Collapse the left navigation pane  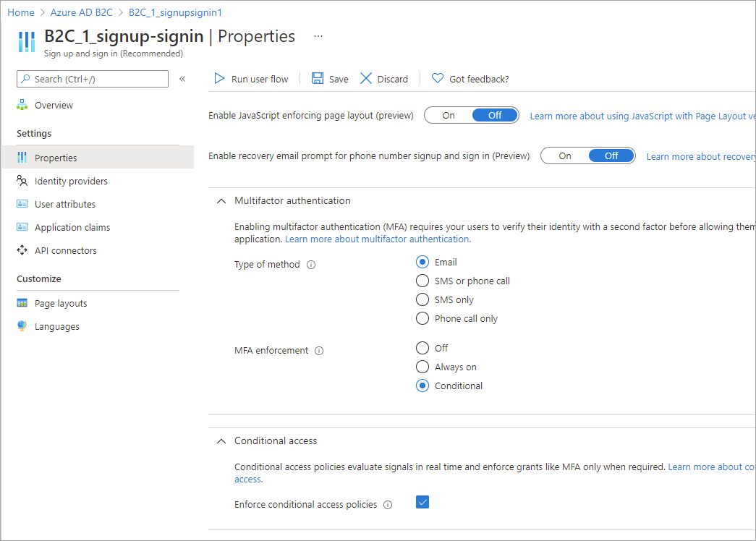[x=183, y=79]
